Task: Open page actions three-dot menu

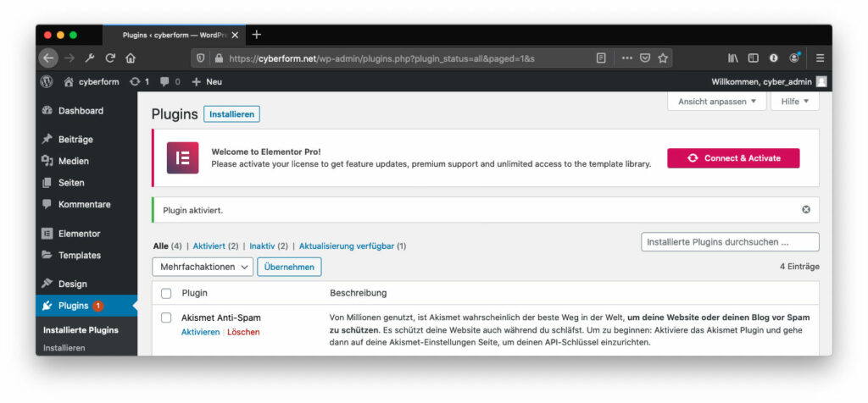Action: pos(626,58)
